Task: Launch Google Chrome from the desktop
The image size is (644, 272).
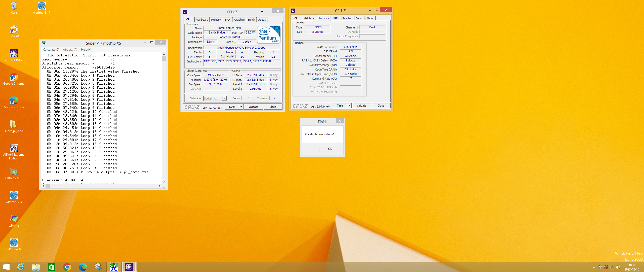Action: 14,79
